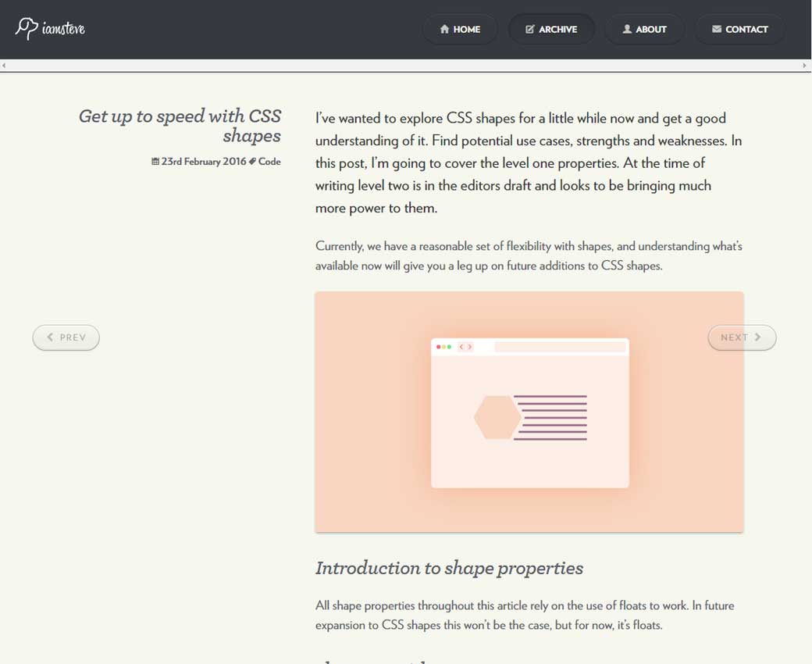Viewport: 812px width, 664px height.
Task: Click the calendar icon beside the post date
Action: click(x=155, y=162)
